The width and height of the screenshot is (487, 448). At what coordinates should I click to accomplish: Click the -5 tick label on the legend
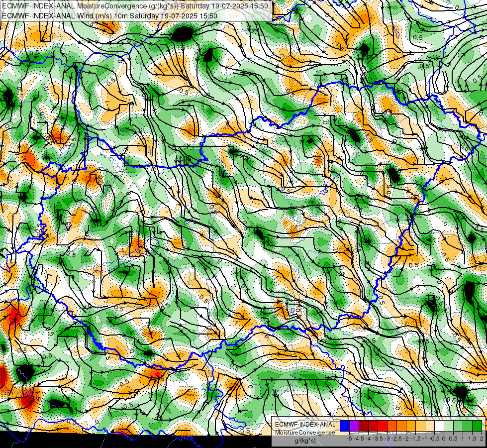tap(349, 439)
